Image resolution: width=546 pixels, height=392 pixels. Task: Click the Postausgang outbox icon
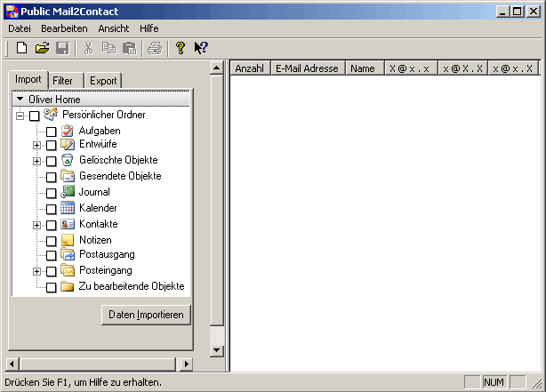click(x=68, y=254)
